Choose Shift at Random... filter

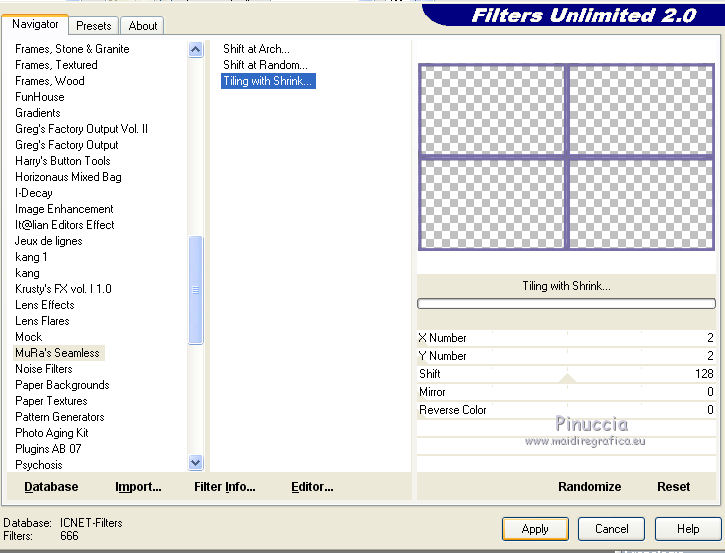(265, 65)
